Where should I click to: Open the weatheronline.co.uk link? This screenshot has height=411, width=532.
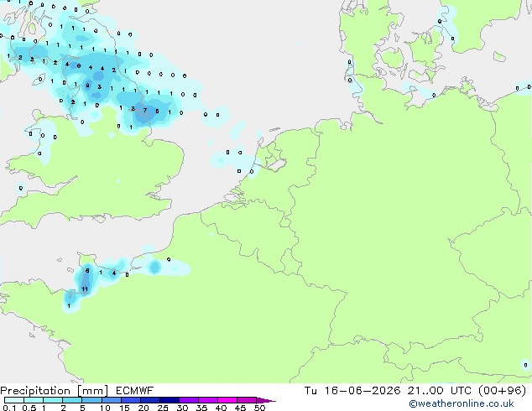pyautogui.click(x=461, y=403)
